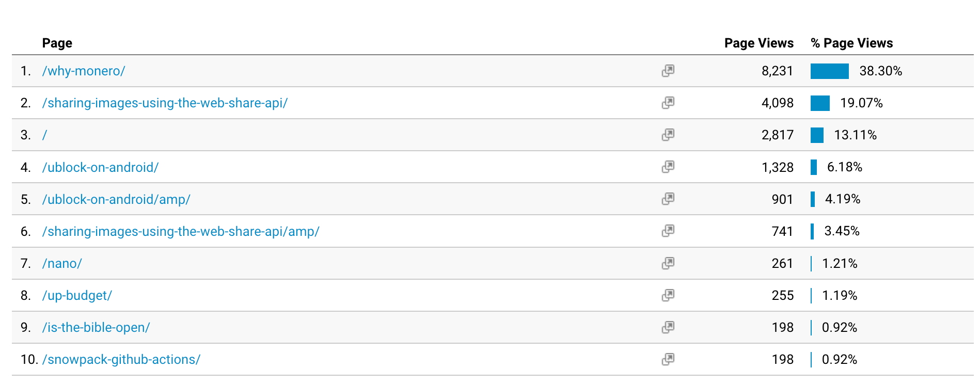Click the /ublock-on-android/amp/ link
980x384 pixels.
[116, 199]
